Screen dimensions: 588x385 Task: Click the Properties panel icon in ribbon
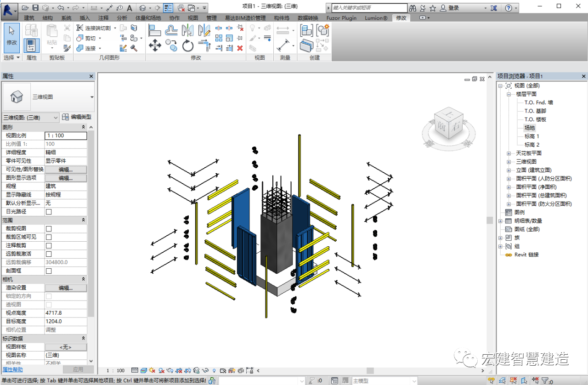click(x=31, y=45)
